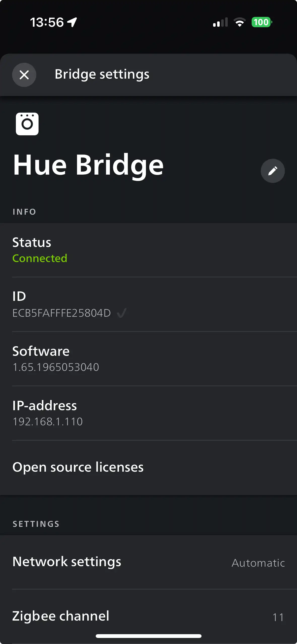Viewport: 297px width, 644px height.
Task: Tap the Zigbee channel value 11
Action: 278,617
